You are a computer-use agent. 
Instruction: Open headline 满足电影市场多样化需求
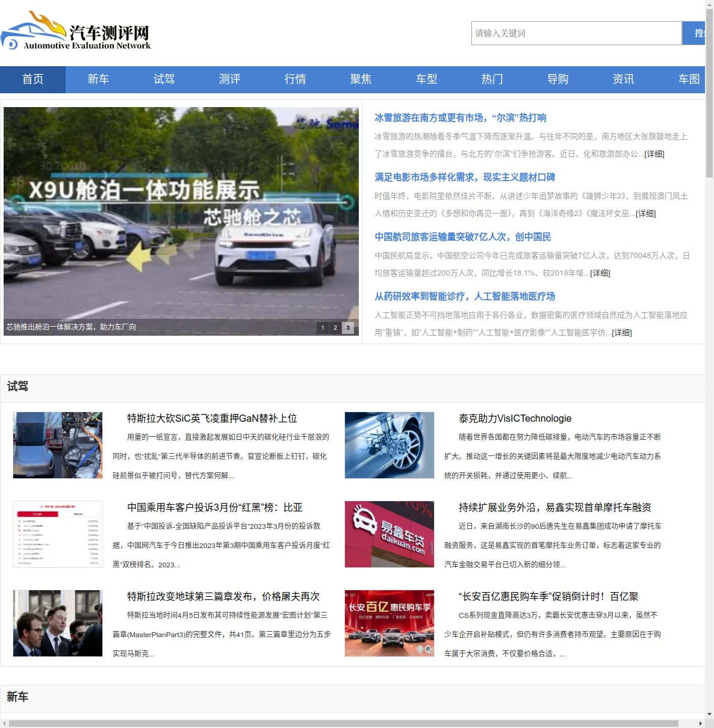point(465,177)
